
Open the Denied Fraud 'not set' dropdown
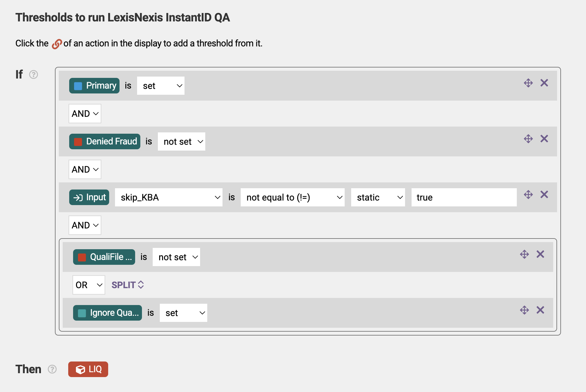182,141
